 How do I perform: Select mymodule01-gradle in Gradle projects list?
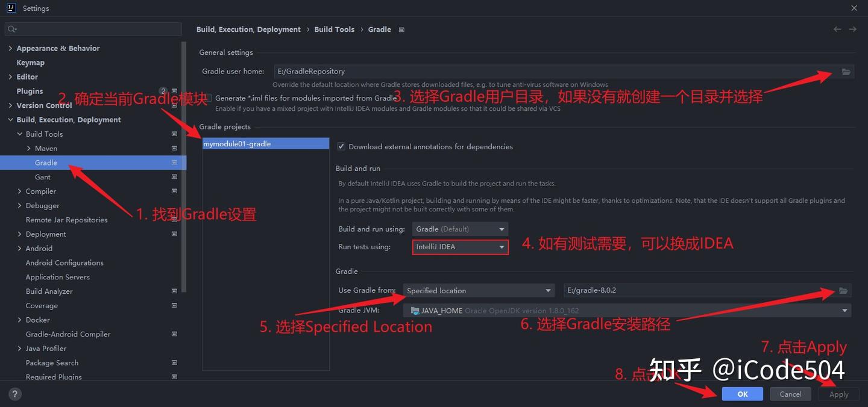(265, 143)
